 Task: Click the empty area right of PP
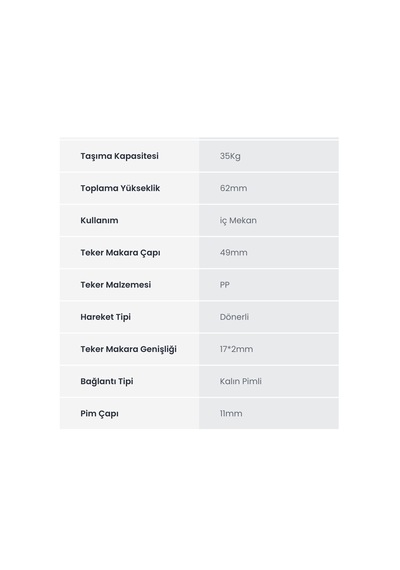coord(284,285)
